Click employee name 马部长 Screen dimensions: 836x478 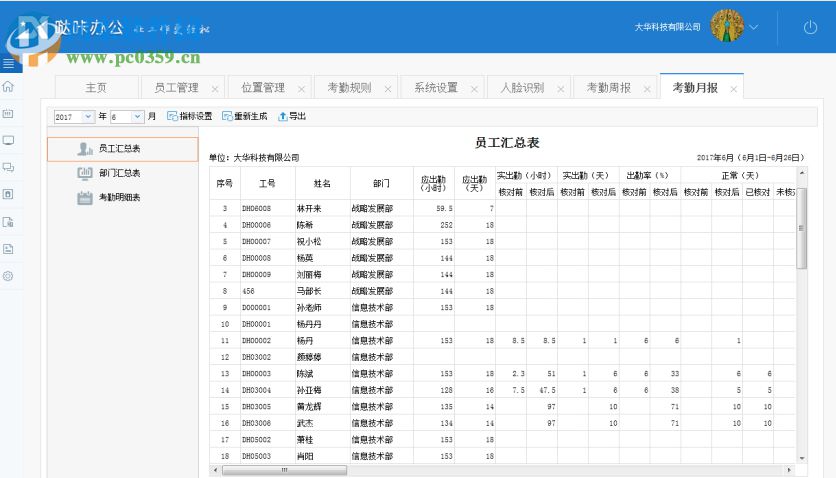point(309,291)
